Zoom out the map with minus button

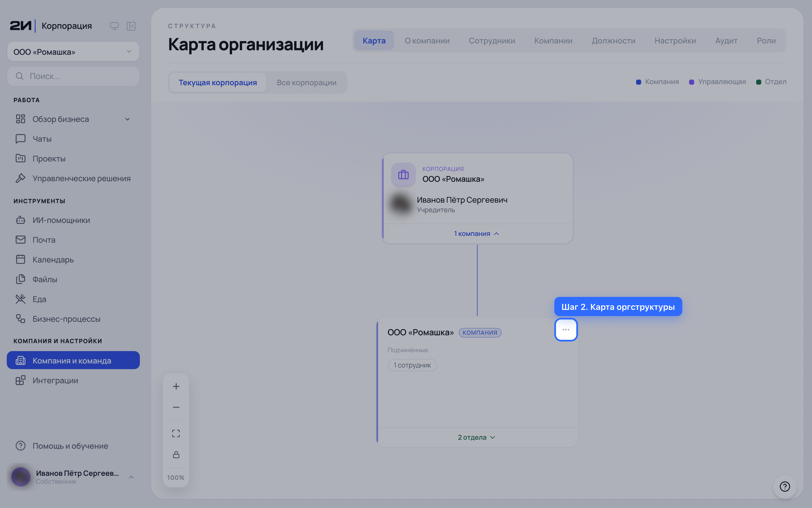[176, 407]
